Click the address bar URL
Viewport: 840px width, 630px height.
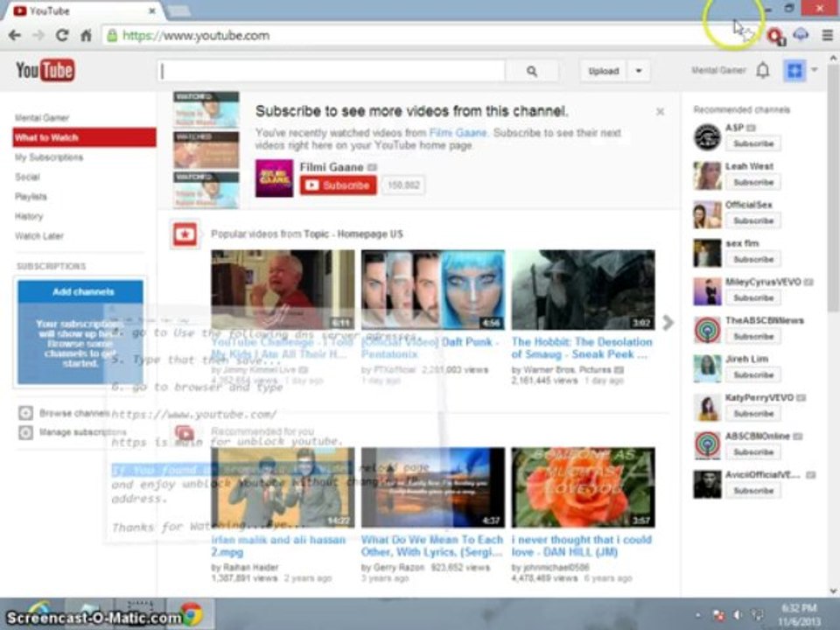click(196, 35)
